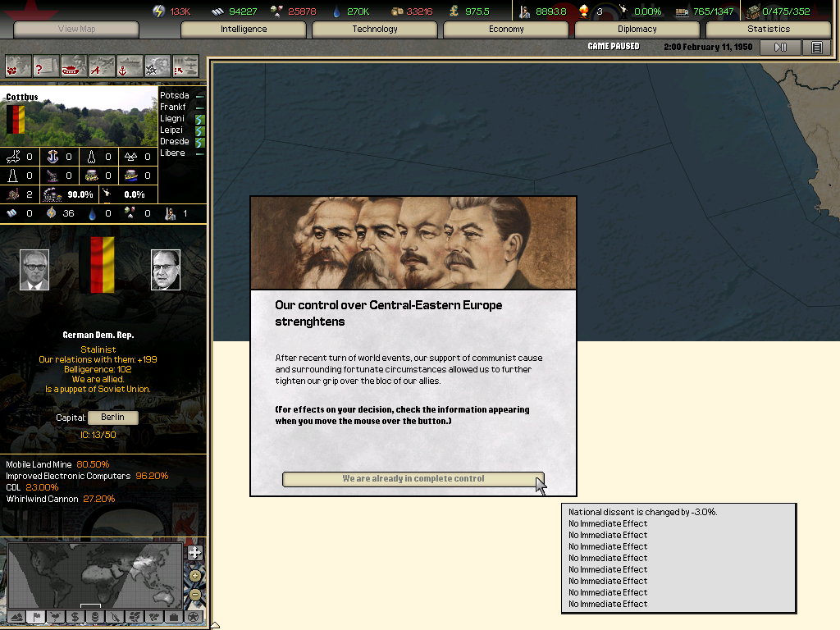Open the Technology tab
The image size is (840, 630).
tap(375, 30)
